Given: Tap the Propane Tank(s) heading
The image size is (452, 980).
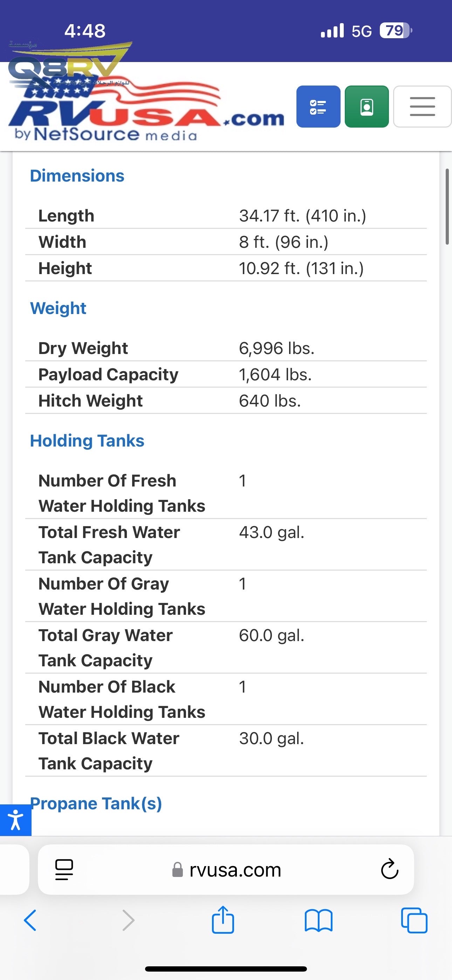Looking at the screenshot, I should (96, 803).
